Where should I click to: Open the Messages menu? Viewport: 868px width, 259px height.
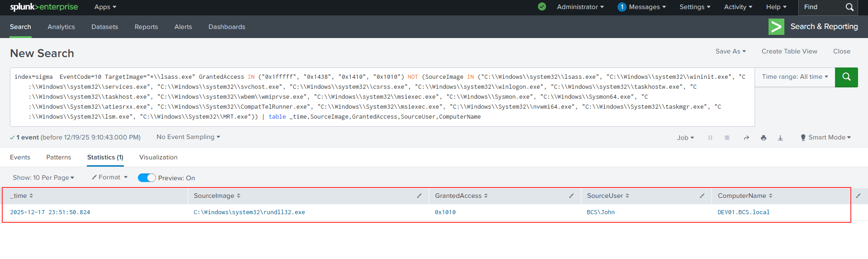pos(647,7)
